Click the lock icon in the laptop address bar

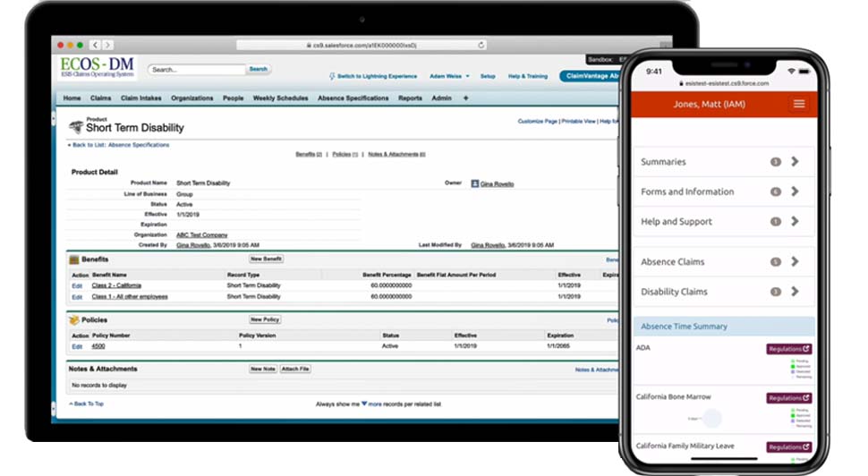(309, 46)
